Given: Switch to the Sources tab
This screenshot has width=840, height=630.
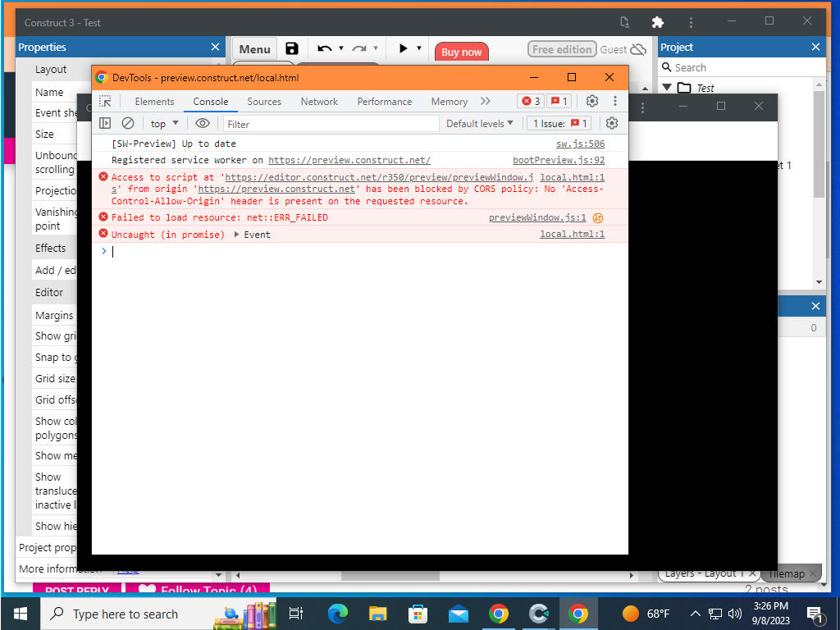Looking at the screenshot, I should tap(264, 101).
